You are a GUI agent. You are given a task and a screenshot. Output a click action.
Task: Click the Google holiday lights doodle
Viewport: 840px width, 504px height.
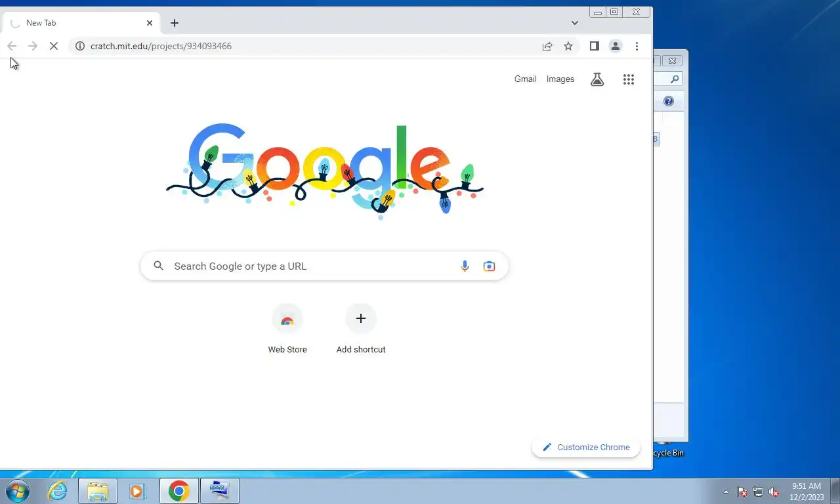325,171
